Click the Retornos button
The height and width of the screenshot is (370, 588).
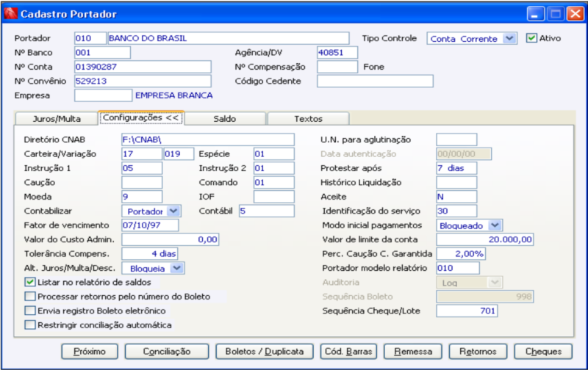(x=478, y=351)
